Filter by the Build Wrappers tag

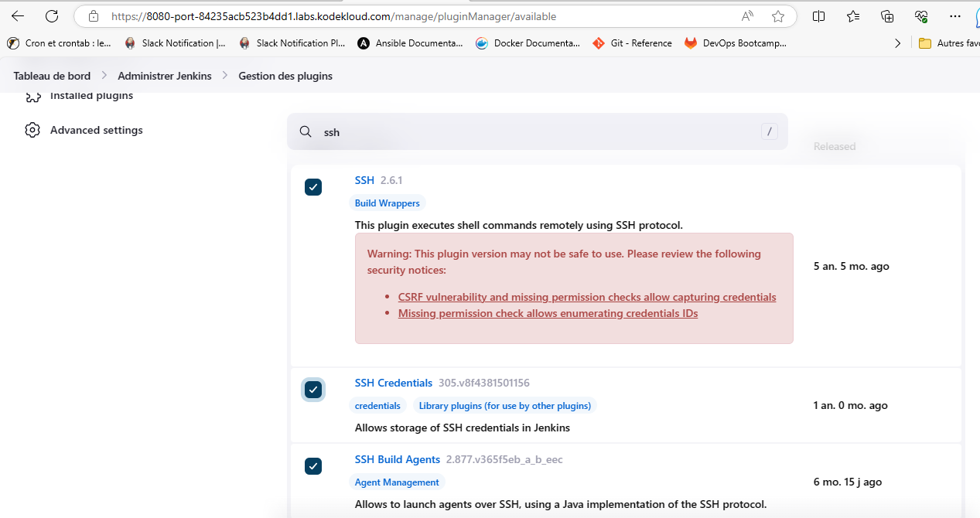pyautogui.click(x=388, y=203)
